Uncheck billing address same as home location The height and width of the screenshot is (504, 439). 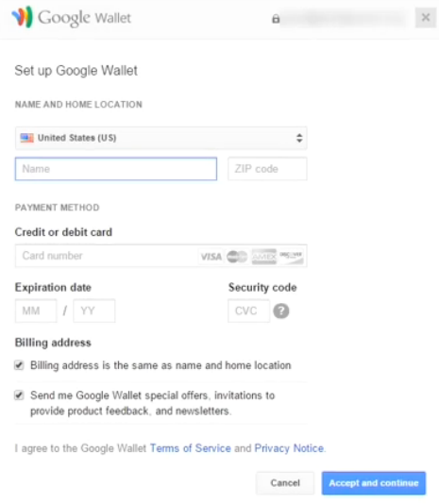click(x=19, y=365)
